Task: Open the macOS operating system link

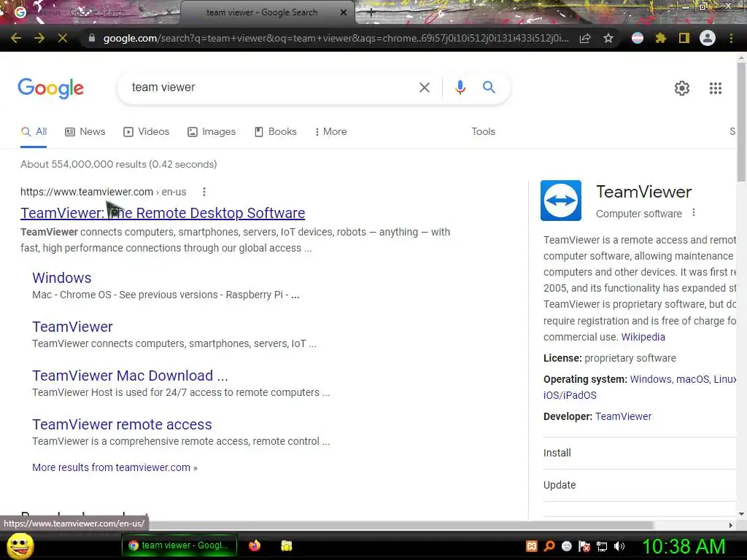Action: tap(692, 379)
